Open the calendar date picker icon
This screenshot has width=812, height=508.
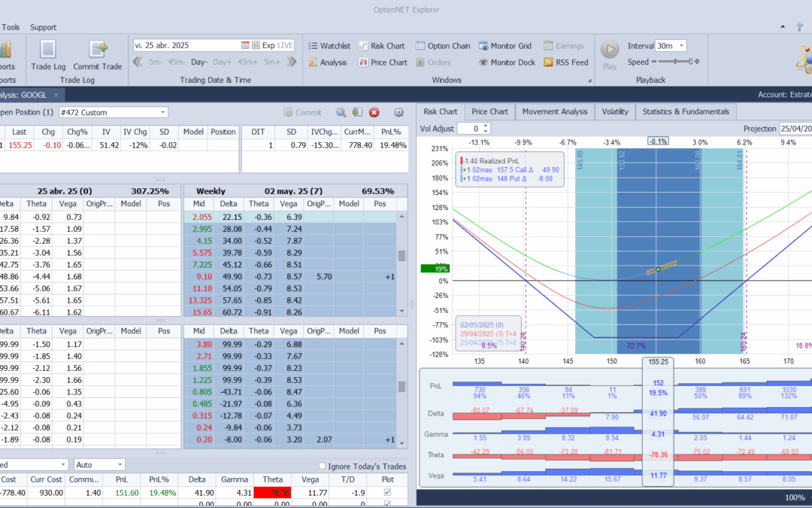click(245, 46)
